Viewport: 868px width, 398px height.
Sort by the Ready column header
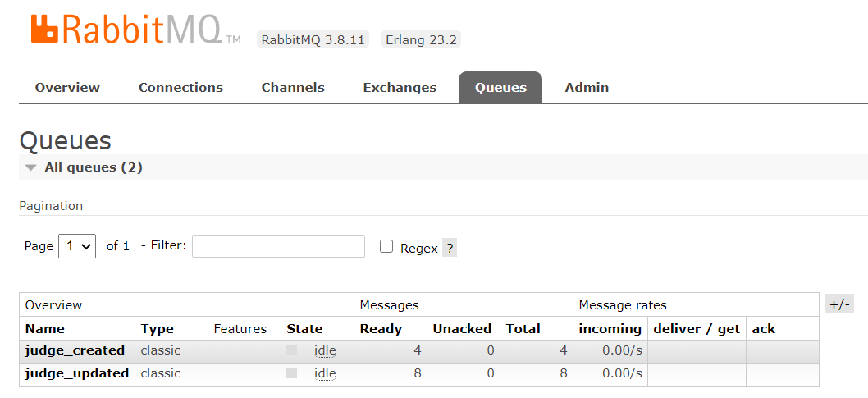pyautogui.click(x=381, y=329)
